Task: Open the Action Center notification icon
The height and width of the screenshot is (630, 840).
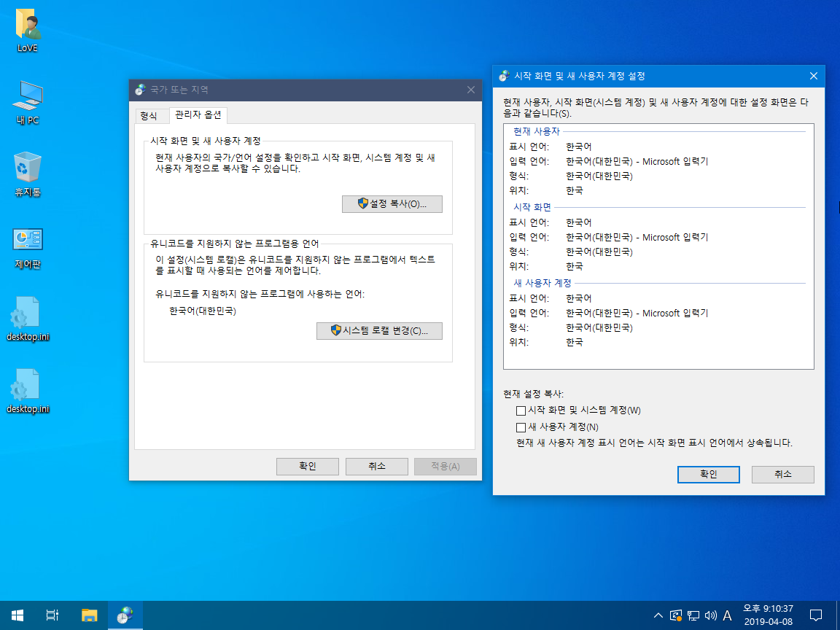Action: tap(815, 615)
